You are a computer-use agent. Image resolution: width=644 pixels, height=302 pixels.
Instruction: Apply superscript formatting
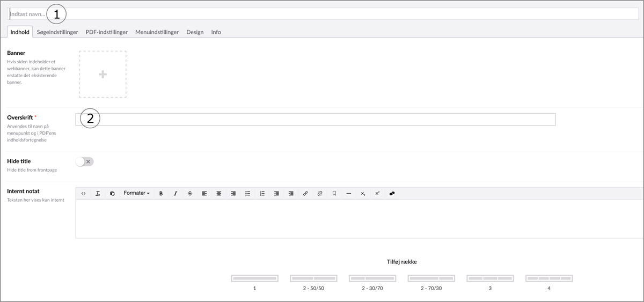pyautogui.click(x=377, y=194)
